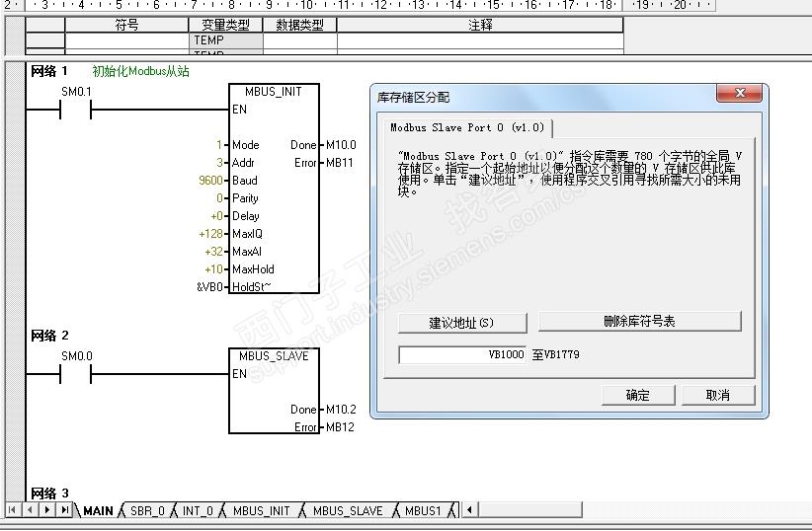Click the MB12 Error output
This screenshot has height=531, width=812.
(340, 427)
